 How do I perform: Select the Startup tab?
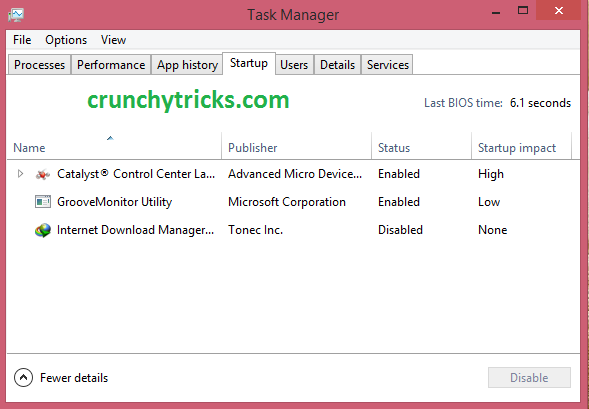249,63
